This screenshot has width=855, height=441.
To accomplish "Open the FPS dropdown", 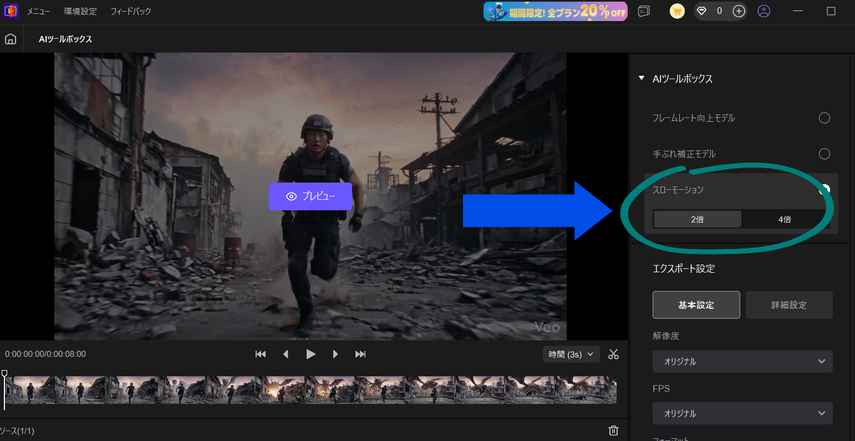I will coord(742,414).
